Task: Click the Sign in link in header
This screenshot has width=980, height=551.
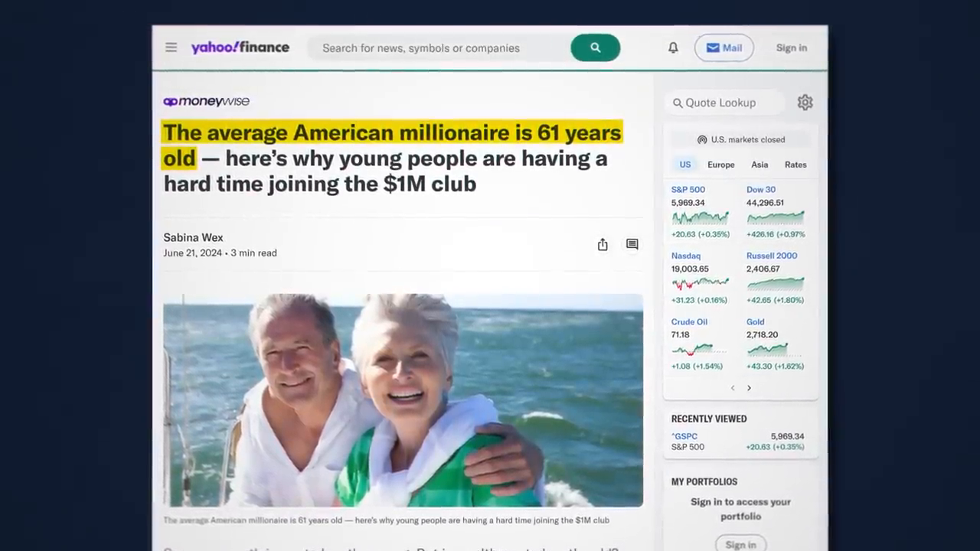Action: (791, 47)
